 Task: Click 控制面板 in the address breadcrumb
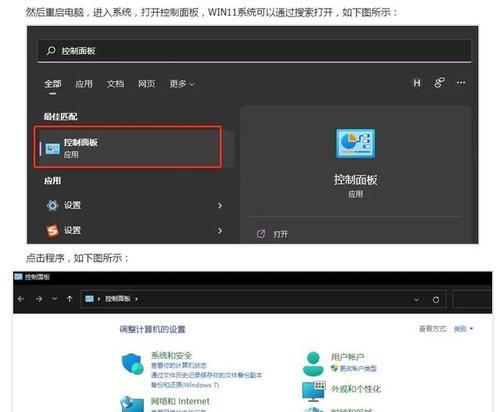click(118, 299)
